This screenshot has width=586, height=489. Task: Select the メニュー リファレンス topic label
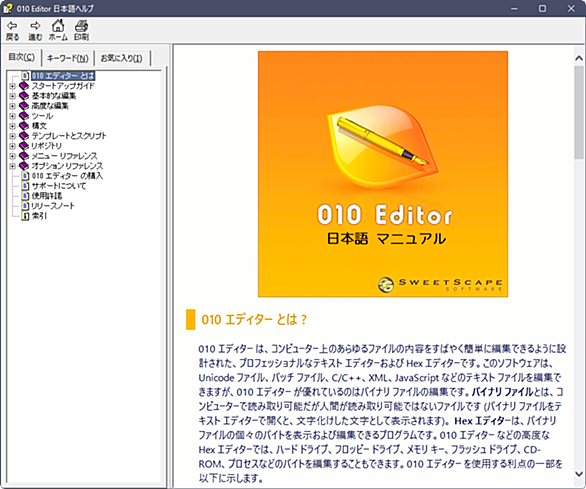pos(64,156)
